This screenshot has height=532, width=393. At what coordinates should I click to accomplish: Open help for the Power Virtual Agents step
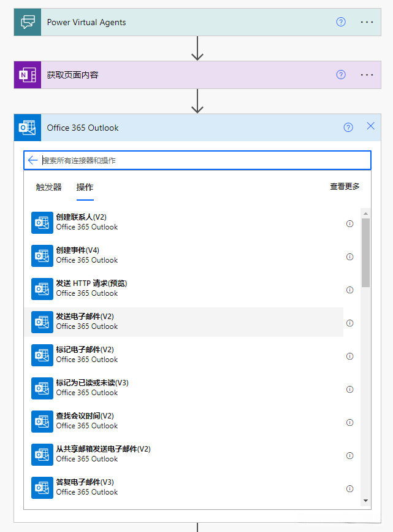341,22
